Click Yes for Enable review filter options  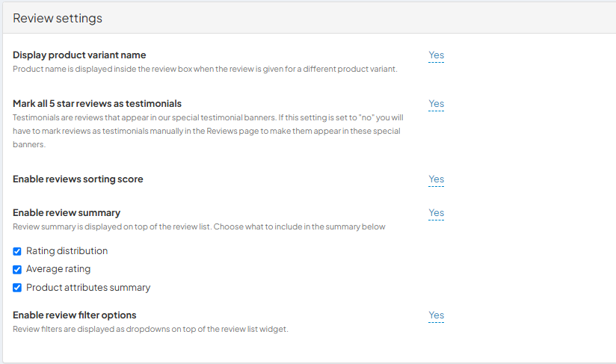(436, 315)
